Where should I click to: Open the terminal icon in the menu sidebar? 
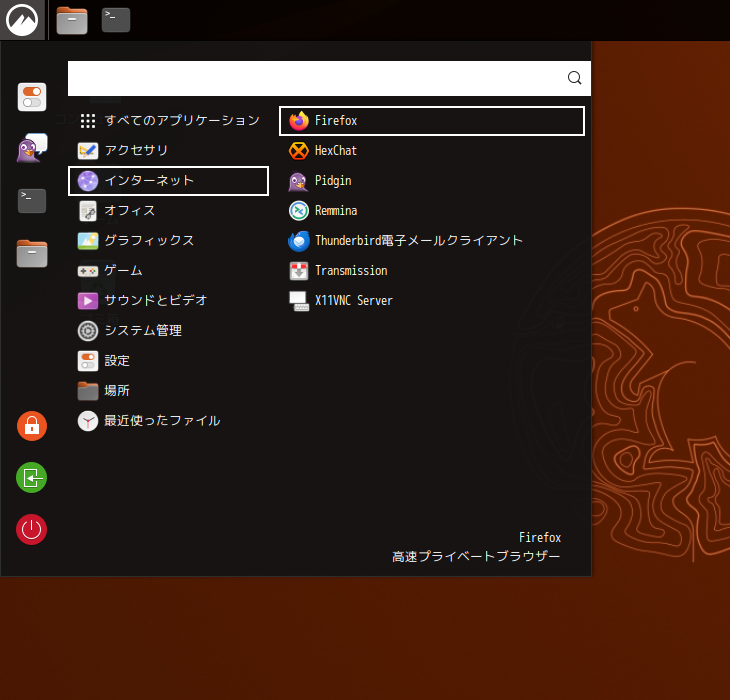[x=32, y=201]
